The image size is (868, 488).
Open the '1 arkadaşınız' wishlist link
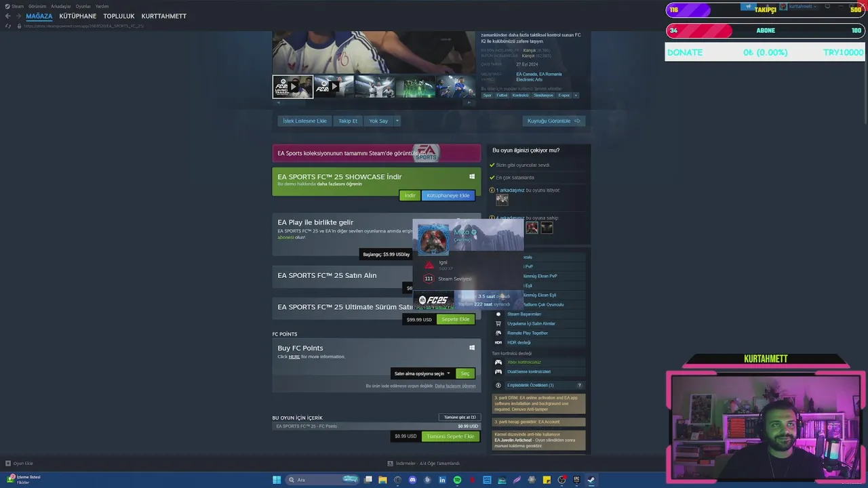510,190
